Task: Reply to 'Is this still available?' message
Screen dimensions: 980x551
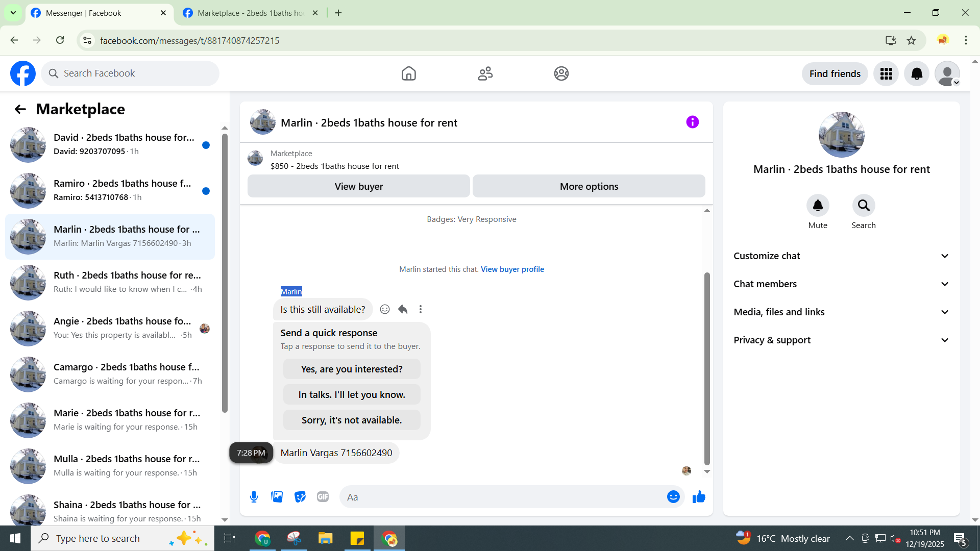Action: click(403, 309)
